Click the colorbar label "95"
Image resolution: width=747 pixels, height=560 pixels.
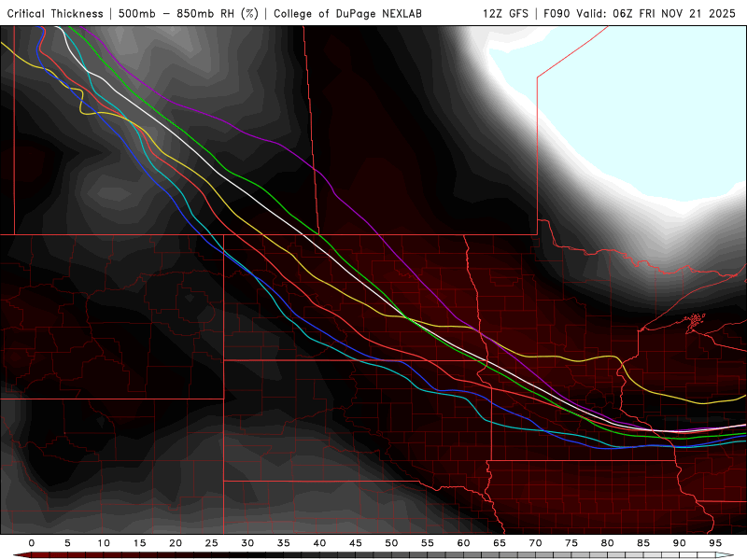(715, 543)
